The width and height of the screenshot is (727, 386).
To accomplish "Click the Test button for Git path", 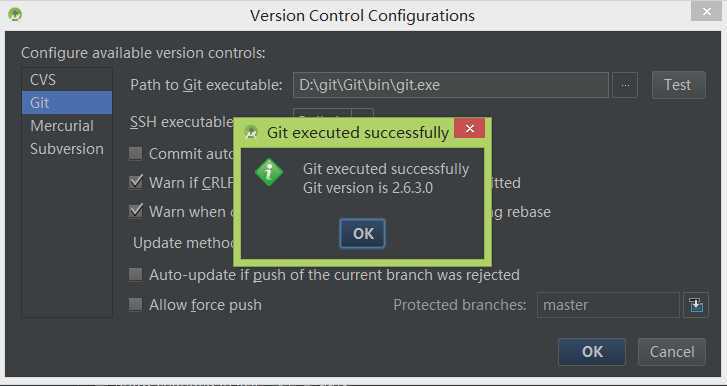I will 679,85.
